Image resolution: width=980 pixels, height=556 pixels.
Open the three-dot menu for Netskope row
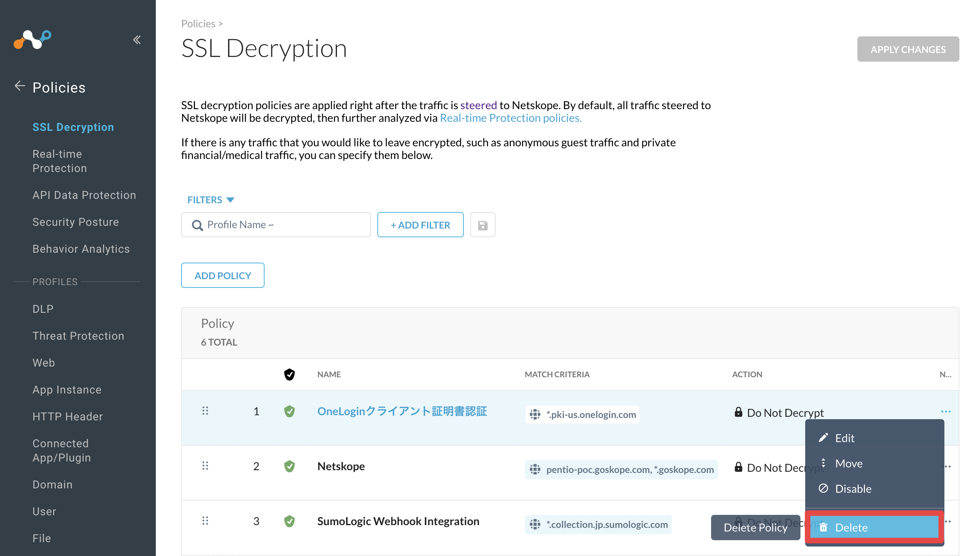(x=948, y=467)
